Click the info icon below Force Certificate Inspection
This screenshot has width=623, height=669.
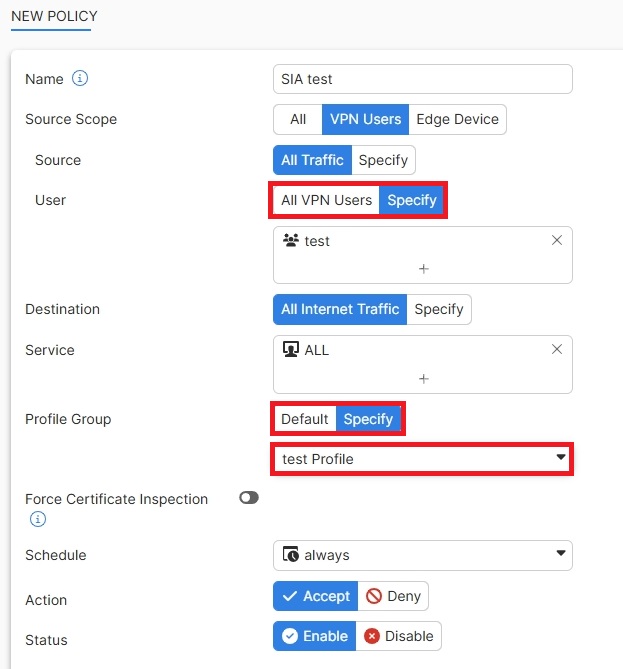pyautogui.click(x=38, y=519)
